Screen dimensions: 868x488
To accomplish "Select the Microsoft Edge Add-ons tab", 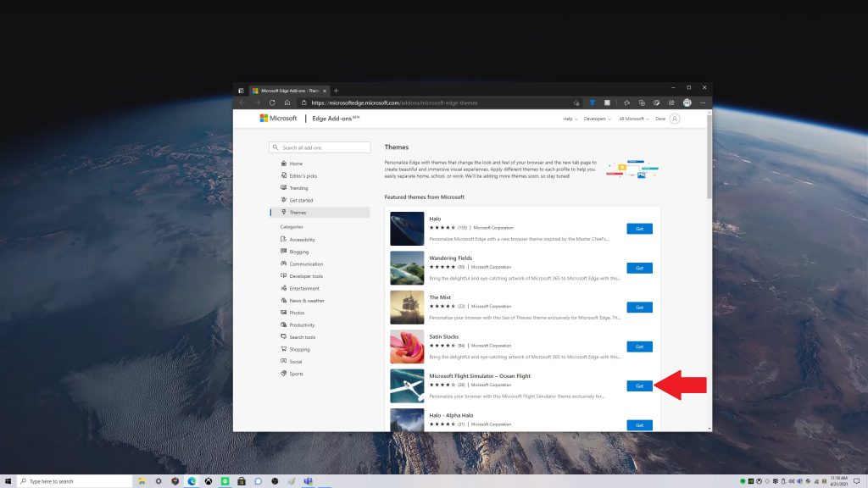I will [290, 91].
